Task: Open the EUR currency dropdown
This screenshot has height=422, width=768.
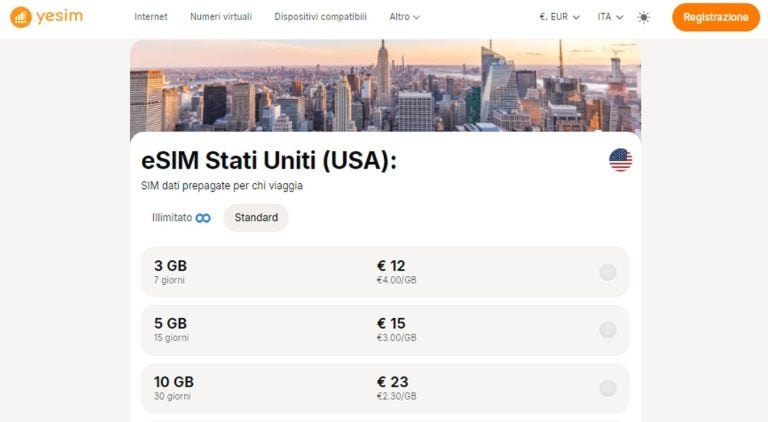Action: click(559, 17)
